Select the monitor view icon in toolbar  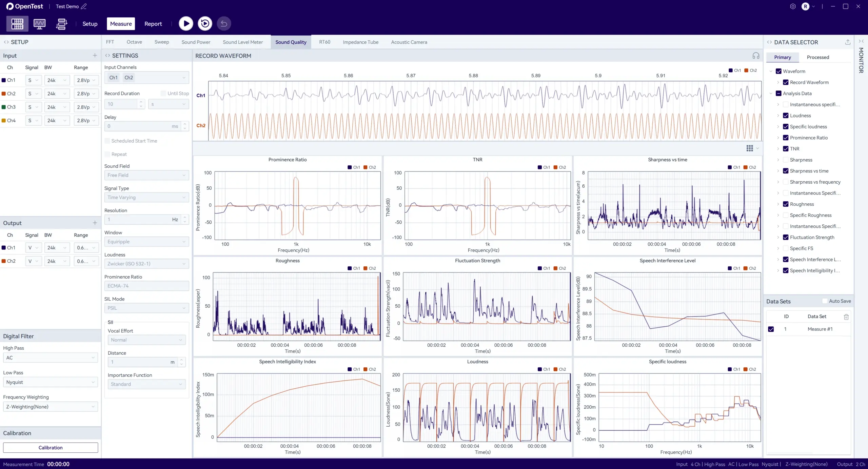(39, 24)
